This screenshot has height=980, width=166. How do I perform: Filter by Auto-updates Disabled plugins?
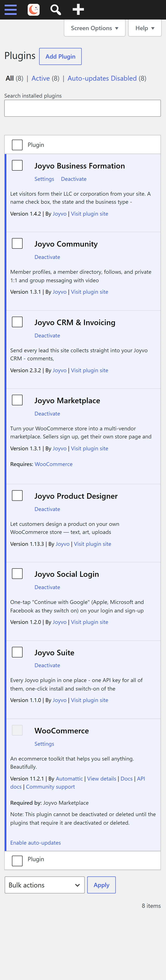click(x=102, y=78)
